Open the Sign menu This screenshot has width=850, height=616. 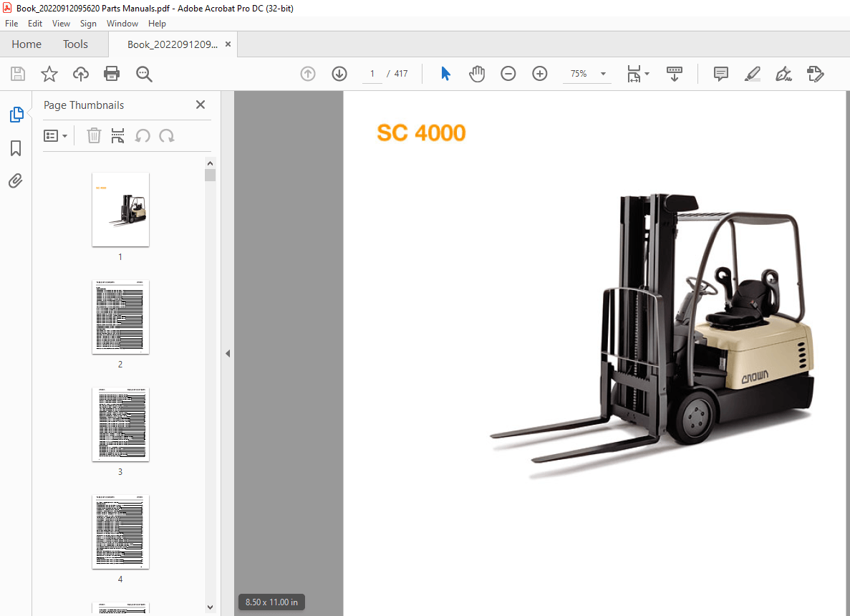[x=88, y=23]
